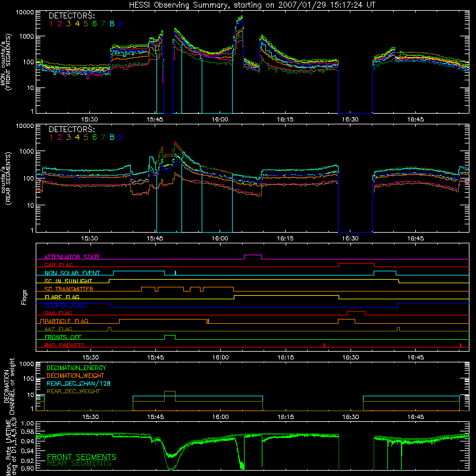Click the raised ATTENUATOR_STATE pulse on the flags plot

coord(253,257)
